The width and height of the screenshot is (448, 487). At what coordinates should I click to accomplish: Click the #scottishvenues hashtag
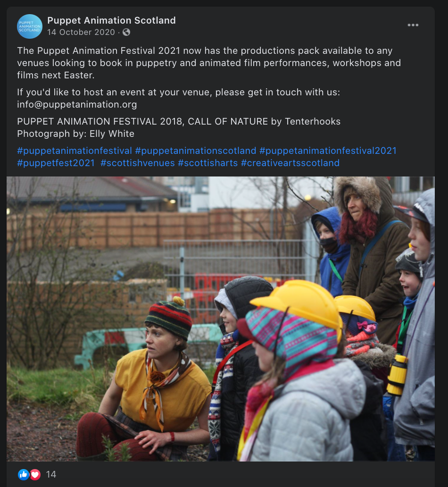coord(138,163)
